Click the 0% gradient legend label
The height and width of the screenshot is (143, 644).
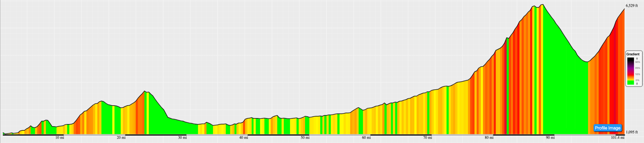(x=638, y=80)
